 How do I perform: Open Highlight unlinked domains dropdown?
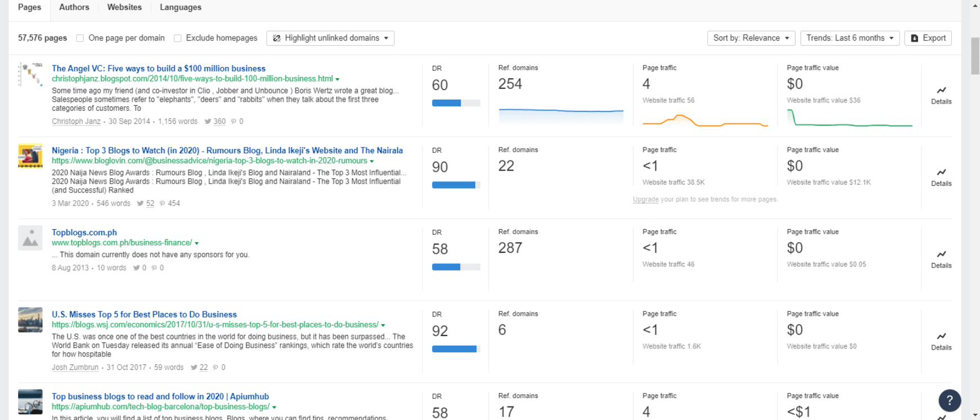[330, 38]
